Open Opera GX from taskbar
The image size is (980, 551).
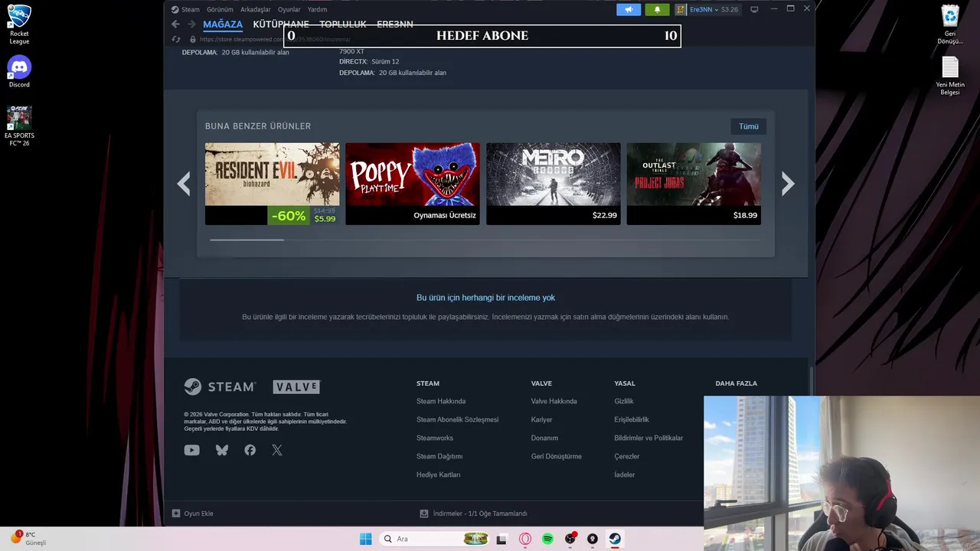[525, 539]
